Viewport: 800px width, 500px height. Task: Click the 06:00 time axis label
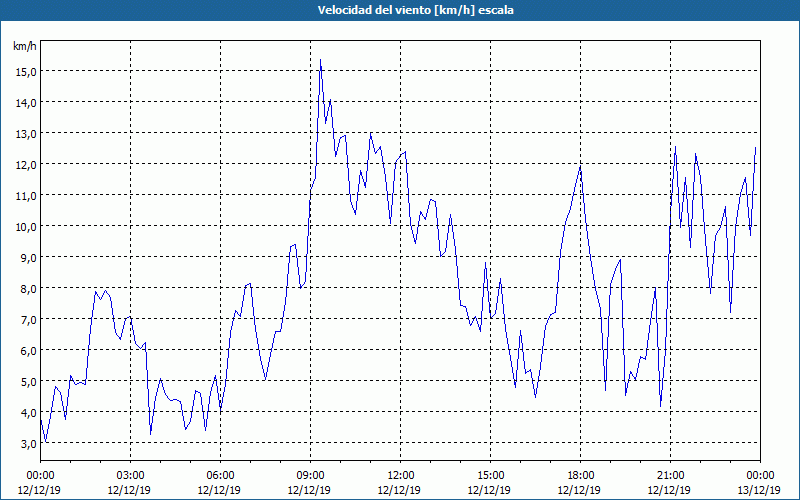click(220, 476)
